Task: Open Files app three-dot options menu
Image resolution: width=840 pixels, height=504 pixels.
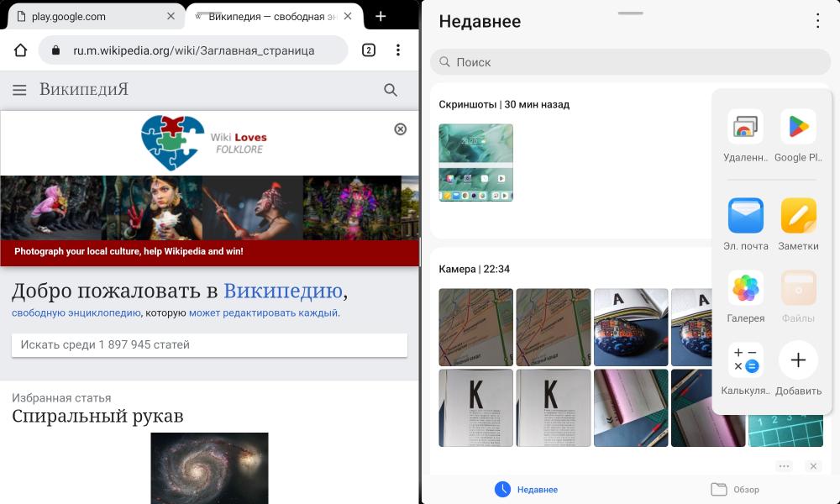Action: [x=817, y=21]
